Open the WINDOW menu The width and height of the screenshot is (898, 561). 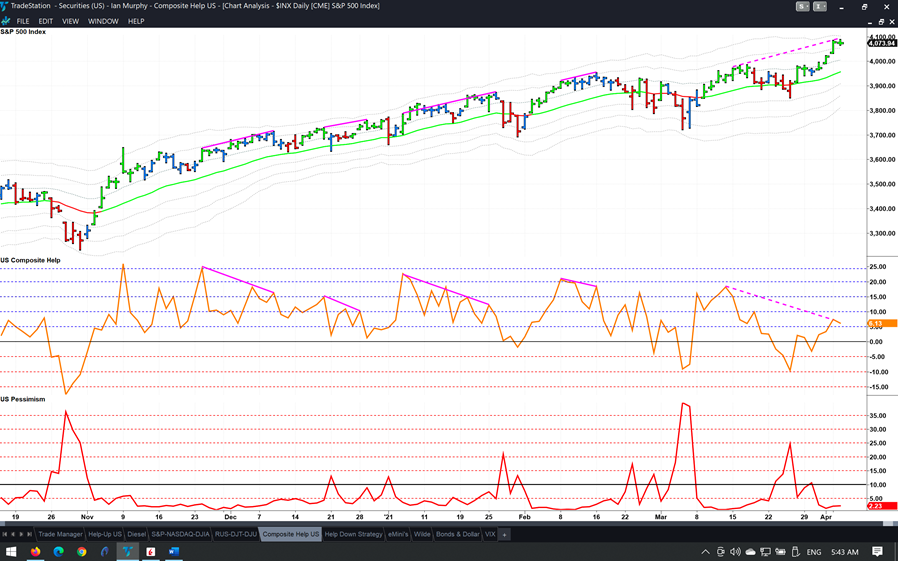coord(103,21)
